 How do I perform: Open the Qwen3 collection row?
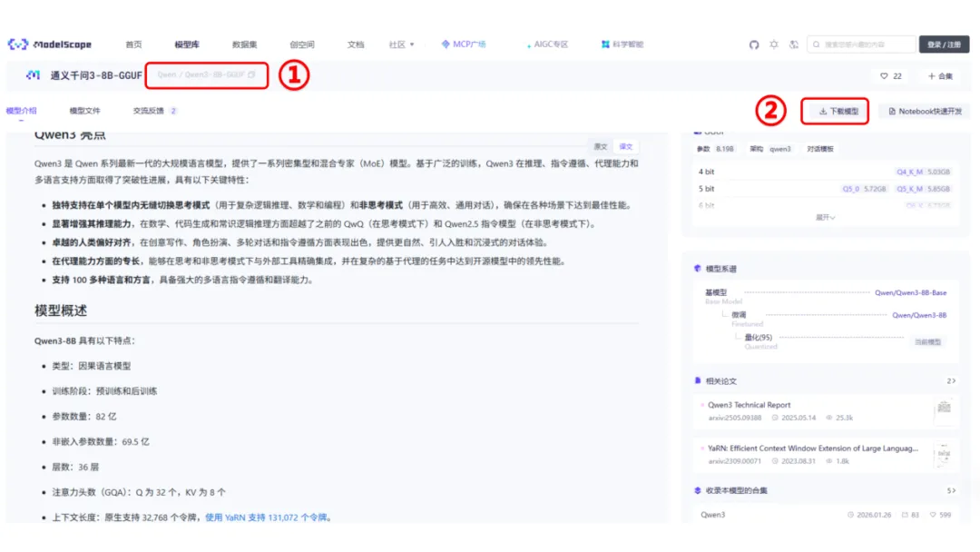pyautogui.click(x=825, y=515)
